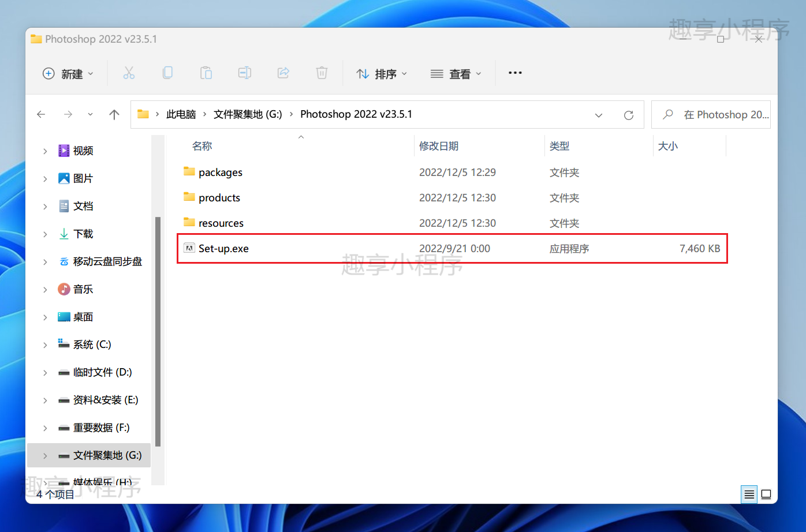806x532 pixels.
Task: Click the Copy icon in toolbar
Action: 167,73
